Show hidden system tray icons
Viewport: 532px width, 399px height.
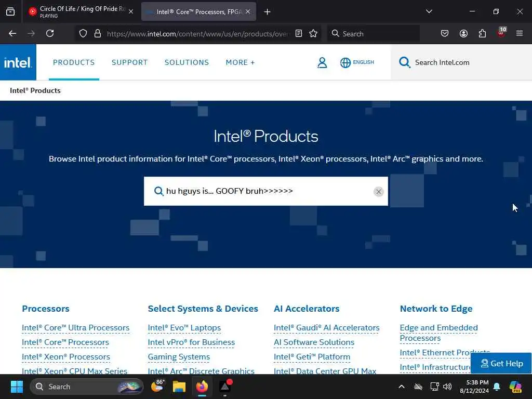(x=402, y=387)
